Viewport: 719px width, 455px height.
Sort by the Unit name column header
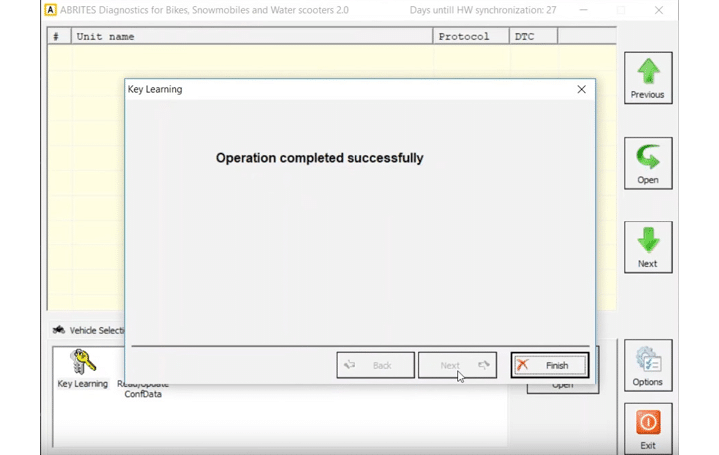click(250, 36)
